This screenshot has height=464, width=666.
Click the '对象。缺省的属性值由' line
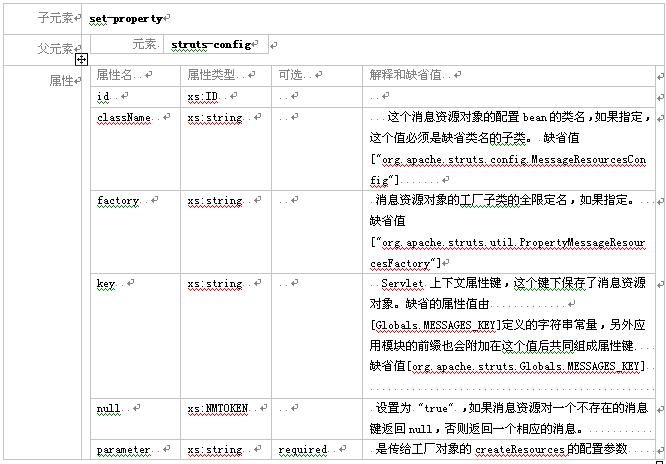point(429,304)
